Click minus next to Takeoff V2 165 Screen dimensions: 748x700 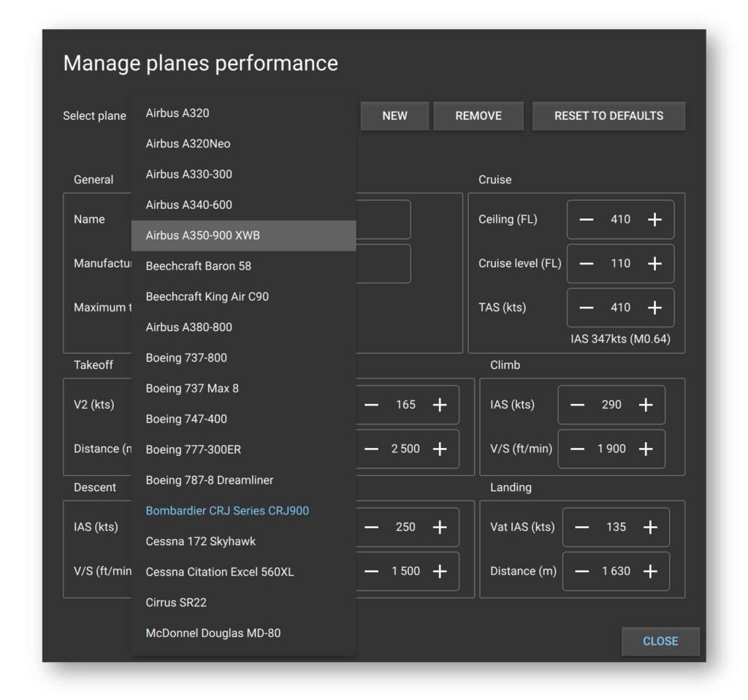tap(371, 405)
